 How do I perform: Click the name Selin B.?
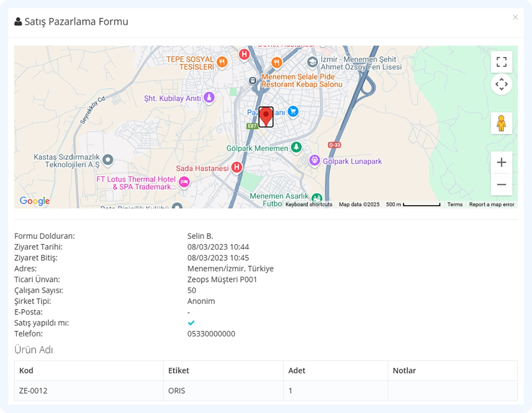pyautogui.click(x=200, y=236)
